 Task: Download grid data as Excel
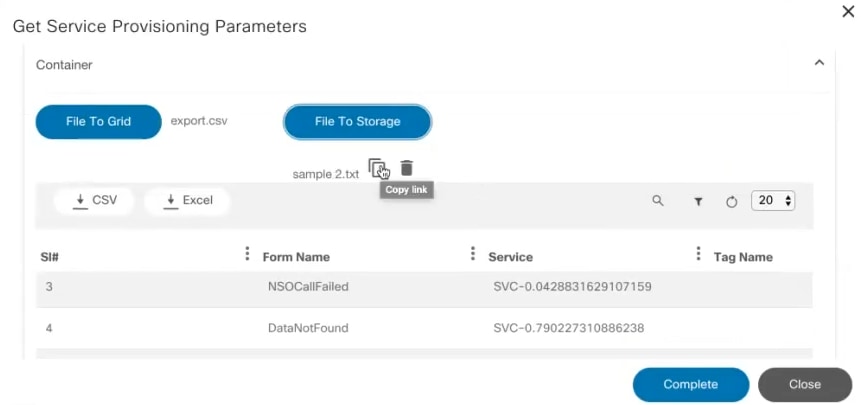pos(187,201)
